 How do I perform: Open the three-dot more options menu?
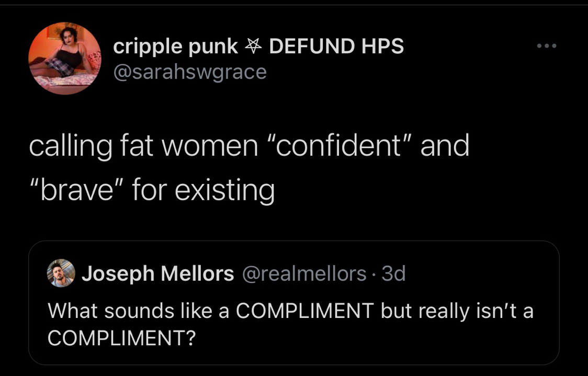tap(547, 47)
